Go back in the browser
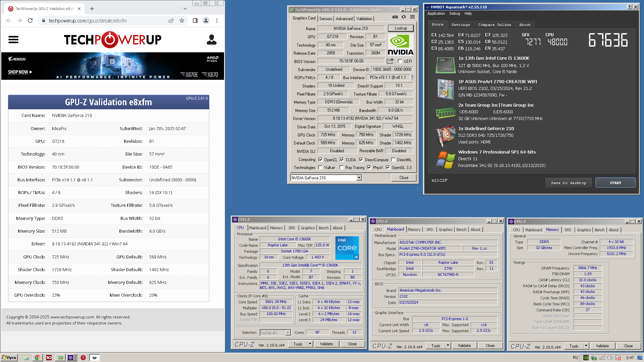Viewport: 644px width, 362px height. point(9,20)
